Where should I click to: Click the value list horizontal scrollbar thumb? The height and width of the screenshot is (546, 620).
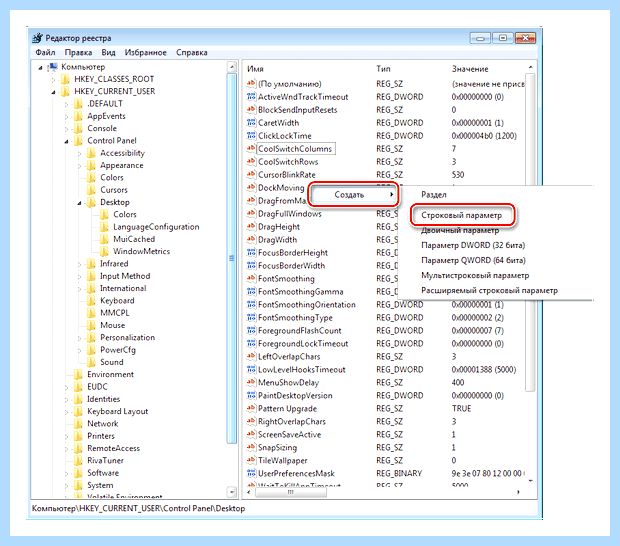[291, 492]
